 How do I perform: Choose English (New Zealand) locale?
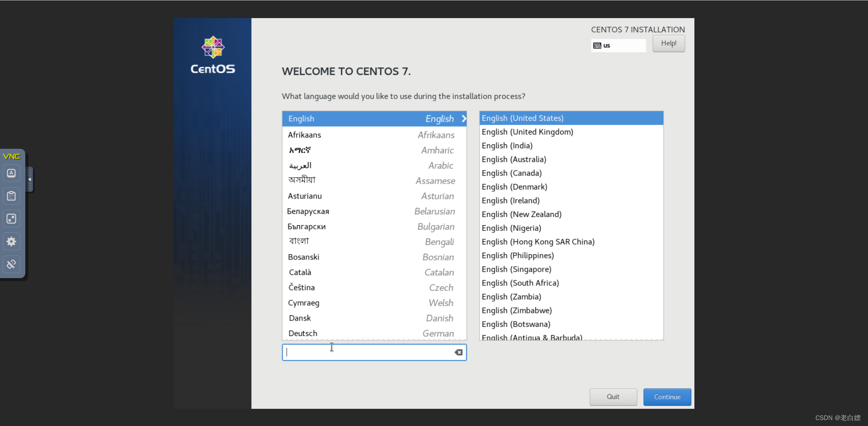click(571, 214)
